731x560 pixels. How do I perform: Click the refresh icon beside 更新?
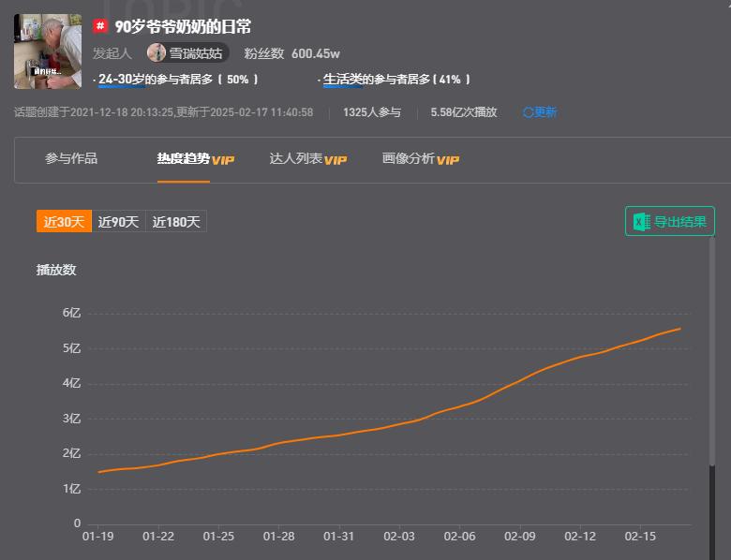(528, 112)
